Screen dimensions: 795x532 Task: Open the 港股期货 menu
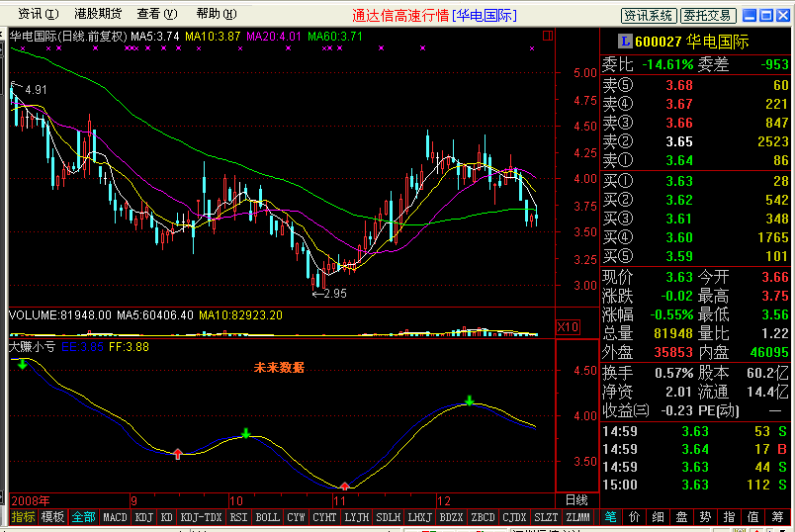(98, 14)
